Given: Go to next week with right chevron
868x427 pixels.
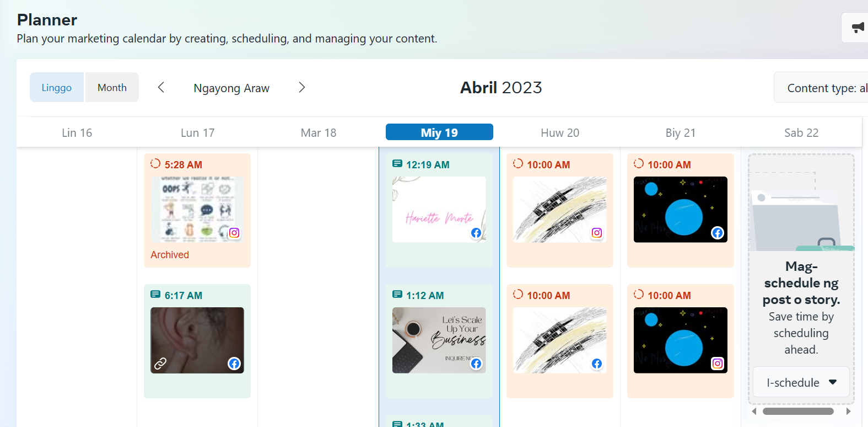Looking at the screenshot, I should 301,88.
